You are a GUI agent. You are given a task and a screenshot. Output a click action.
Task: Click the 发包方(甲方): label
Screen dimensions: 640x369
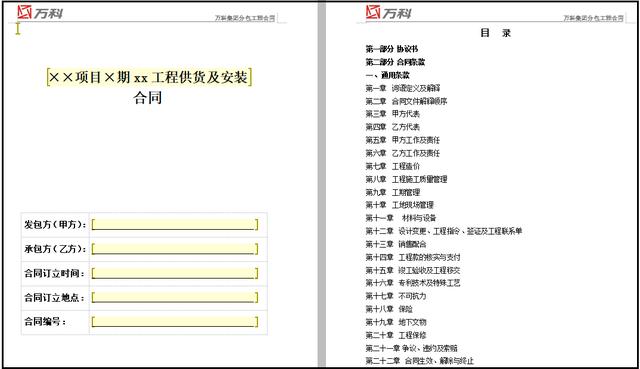pyautogui.click(x=55, y=225)
